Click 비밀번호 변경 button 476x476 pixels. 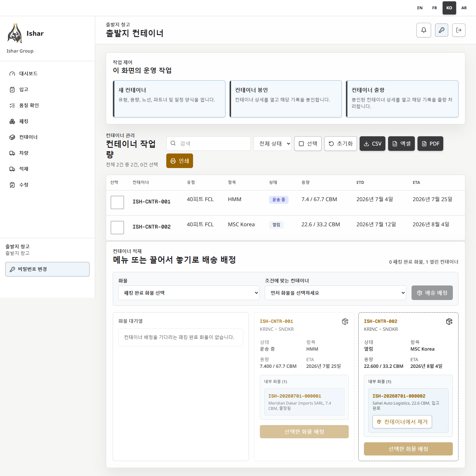(48, 269)
